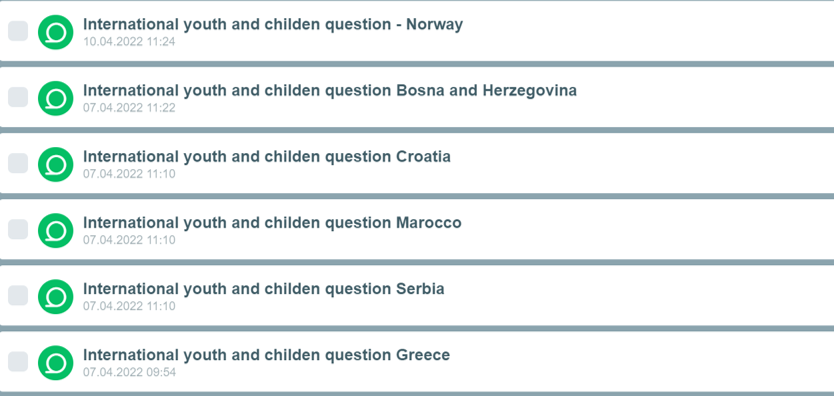The width and height of the screenshot is (834, 396).
Task: Mark the Serbia question checkbox
Action: click(x=18, y=296)
